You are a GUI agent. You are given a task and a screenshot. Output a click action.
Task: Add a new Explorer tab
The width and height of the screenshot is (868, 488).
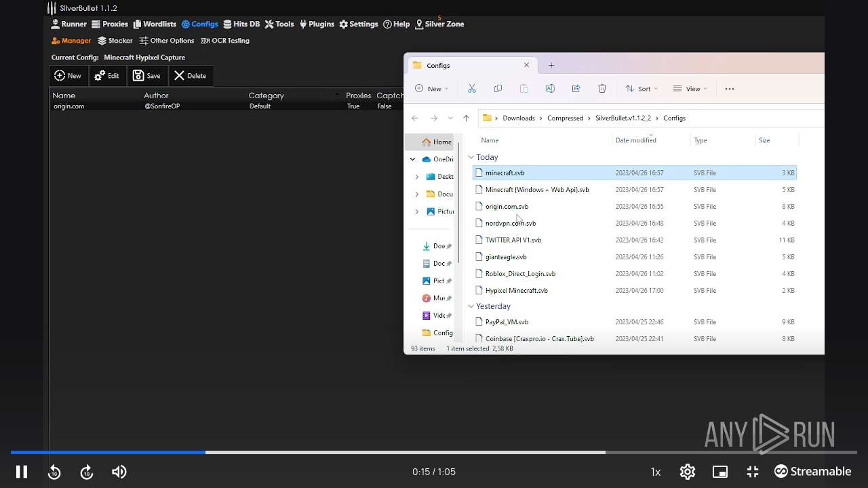coord(551,65)
